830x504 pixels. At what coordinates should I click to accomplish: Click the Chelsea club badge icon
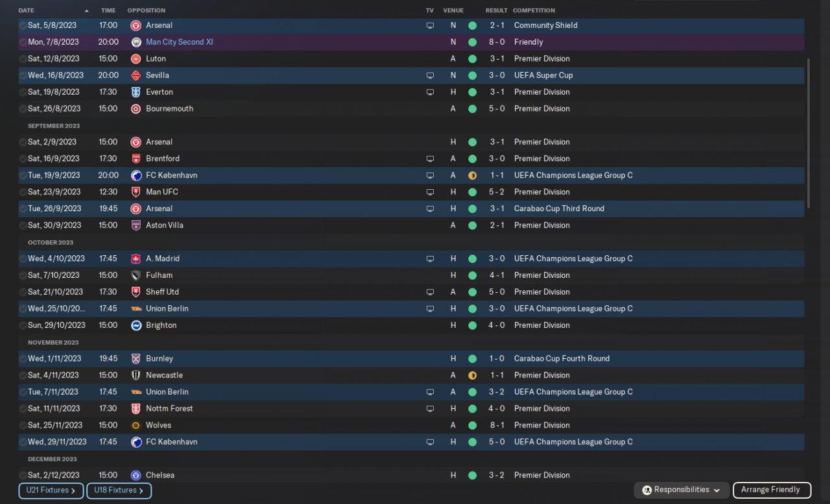(136, 475)
